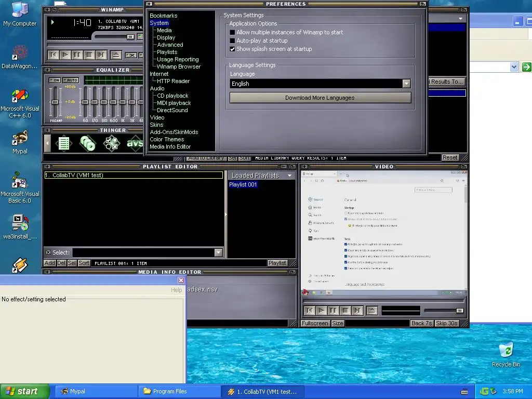532x399 pixels.
Task: Select Playlist 001 in Loaded Playlists
Action: click(x=243, y=184)
